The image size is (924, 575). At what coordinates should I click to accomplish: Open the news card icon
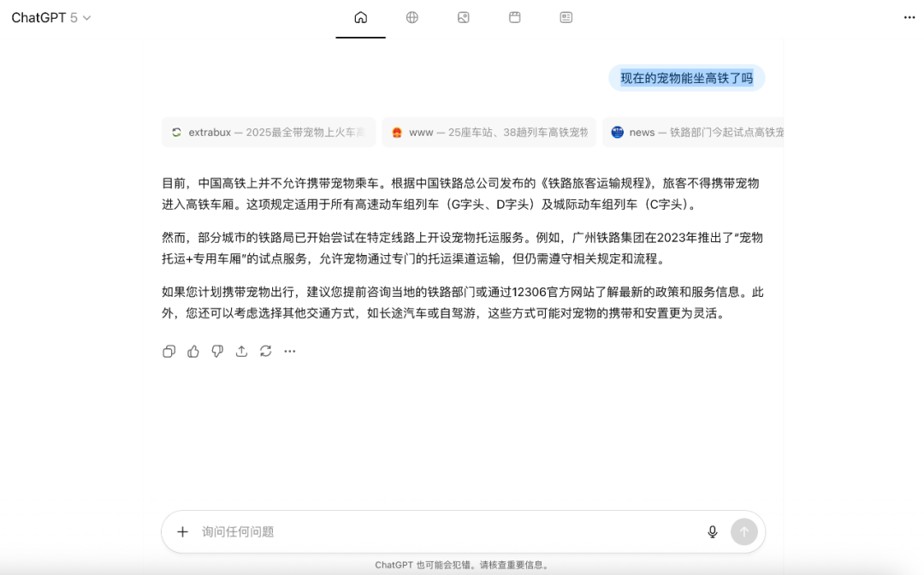tap(566, 17)
